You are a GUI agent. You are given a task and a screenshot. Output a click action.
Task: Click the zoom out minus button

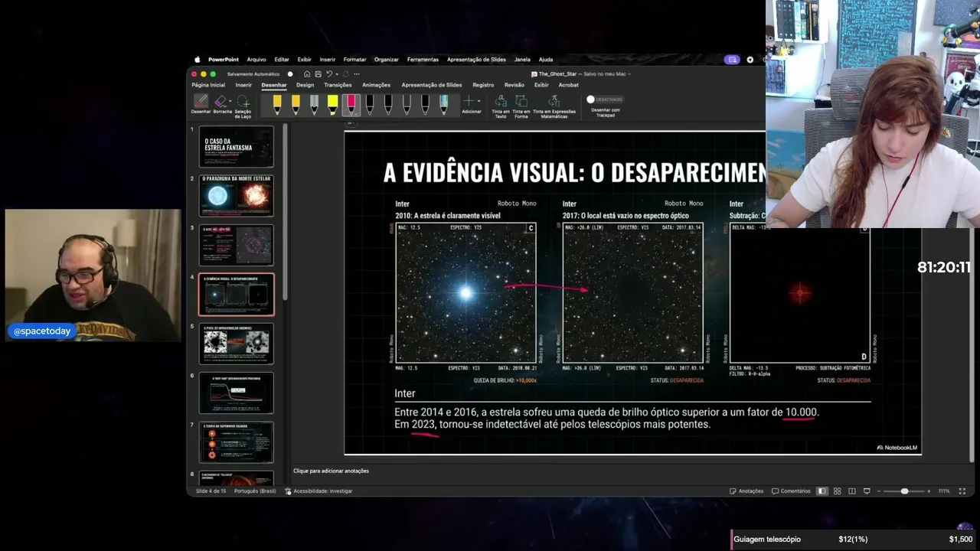click(879, 491)
